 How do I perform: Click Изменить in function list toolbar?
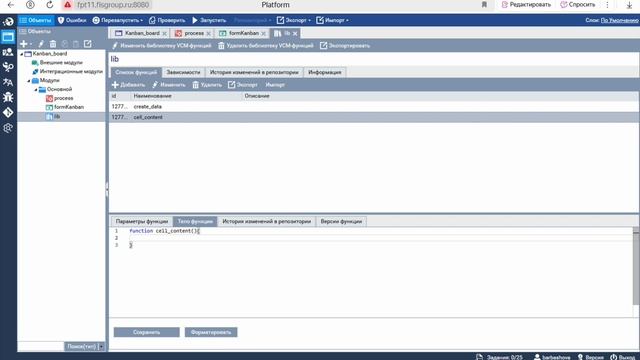169,85
